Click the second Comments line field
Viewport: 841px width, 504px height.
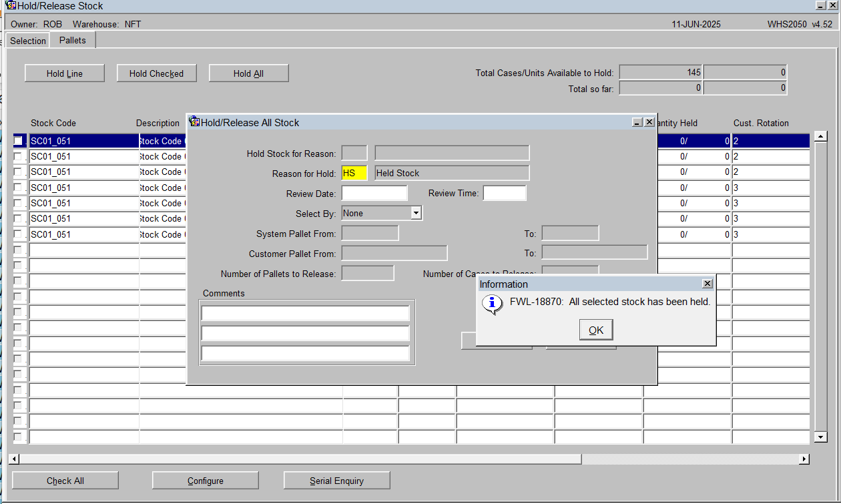click(306, 333)
